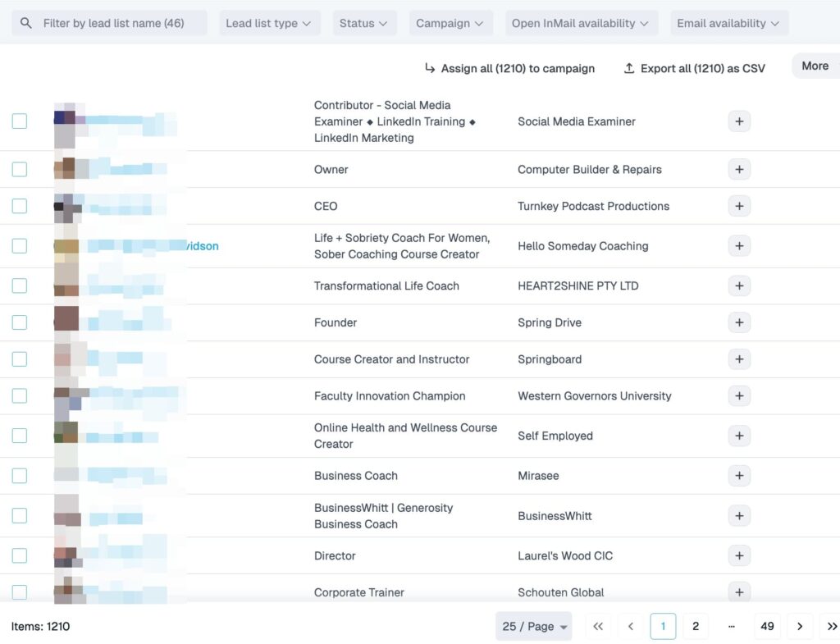Click plus icon for HEART2SHINE PTY LTD
Viewport: 840px width, 644px height.
point(739,286)
